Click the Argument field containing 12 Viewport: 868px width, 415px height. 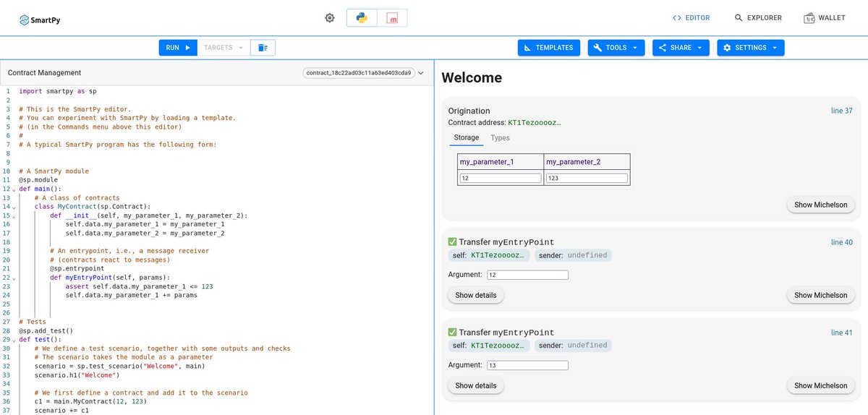(x=527, y=275)
